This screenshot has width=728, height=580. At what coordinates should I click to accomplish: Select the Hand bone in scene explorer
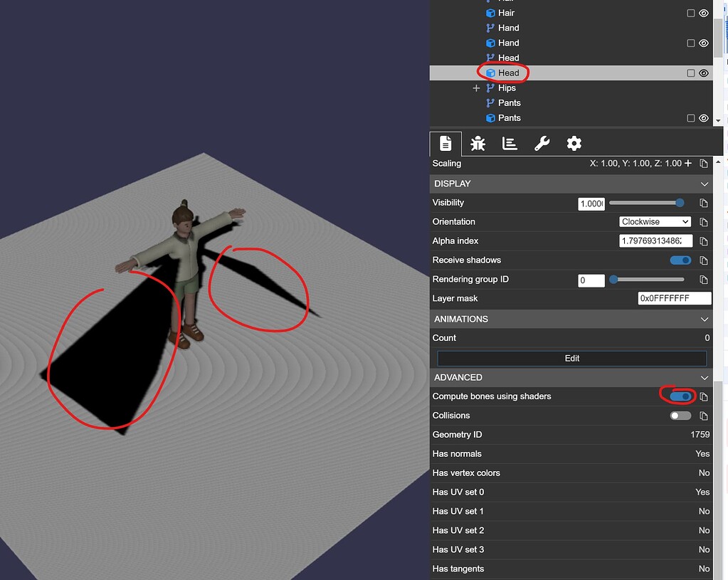(507, 28)
